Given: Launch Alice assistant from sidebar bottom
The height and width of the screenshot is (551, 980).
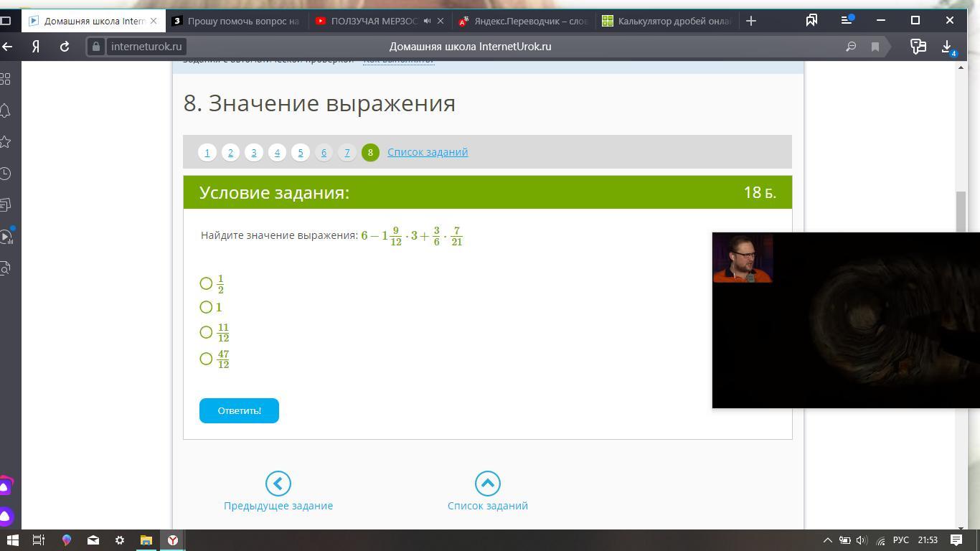Looking at the screenshot, I should (6, 516).
